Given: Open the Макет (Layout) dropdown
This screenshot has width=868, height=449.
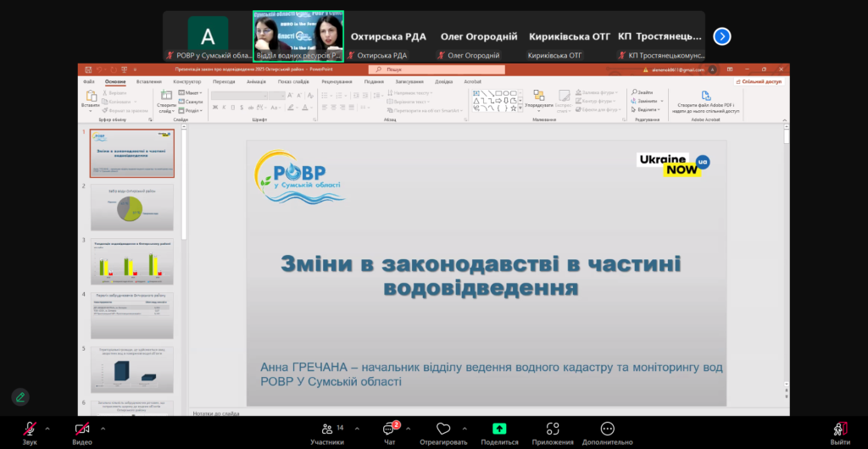Looking at the screenshot, I should click(191, 93).
